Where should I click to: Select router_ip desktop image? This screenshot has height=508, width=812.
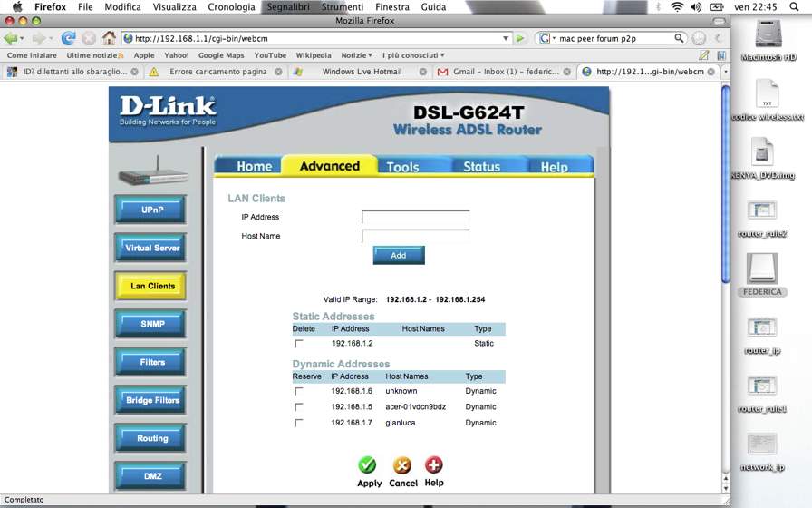point(762,327)
